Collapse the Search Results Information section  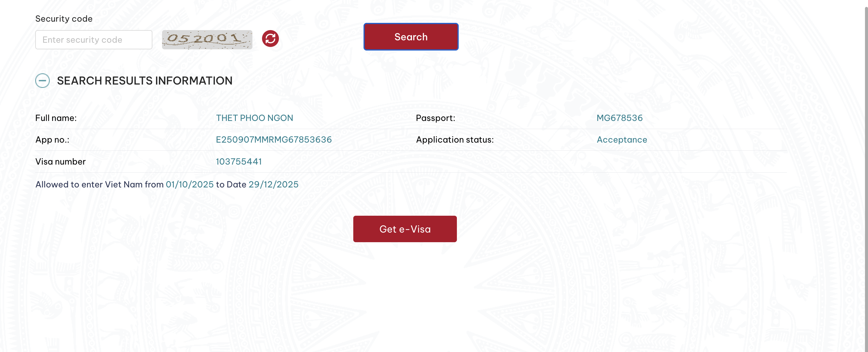point(42,81)
